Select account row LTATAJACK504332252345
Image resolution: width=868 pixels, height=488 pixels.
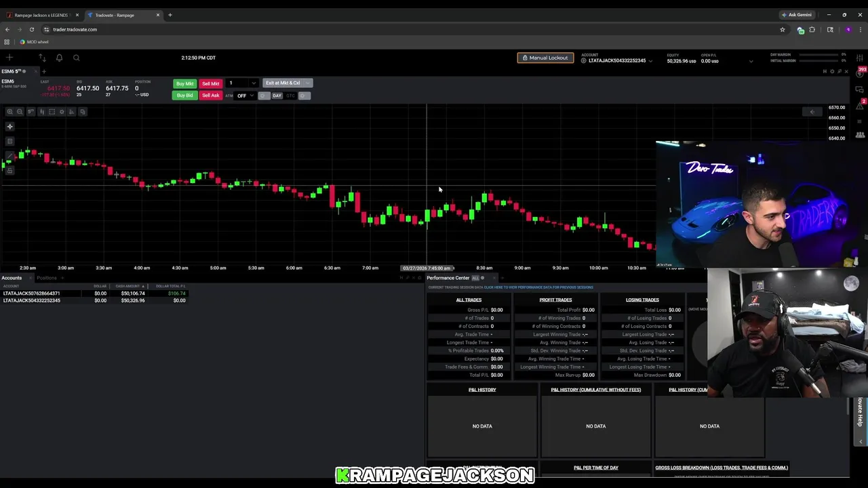pos(95,300)
